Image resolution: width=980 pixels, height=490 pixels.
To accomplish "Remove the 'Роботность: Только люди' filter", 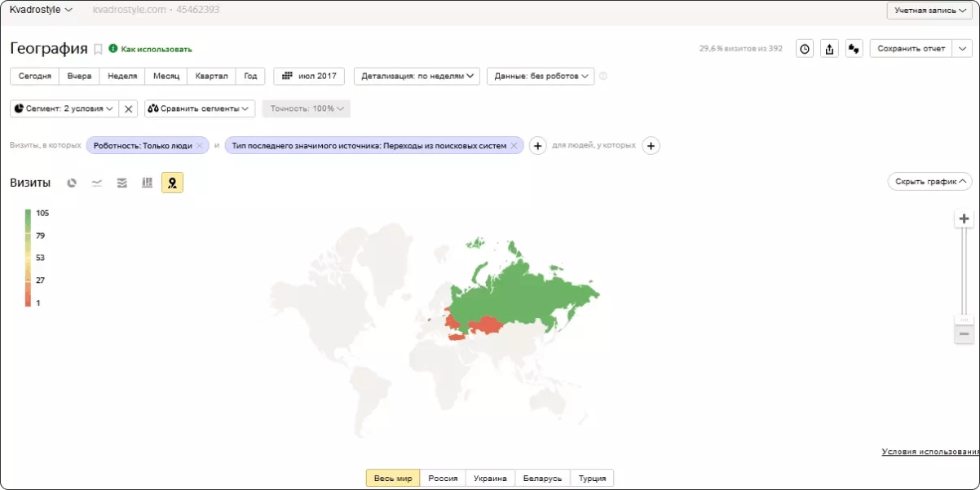I will (x=200, y=146).
